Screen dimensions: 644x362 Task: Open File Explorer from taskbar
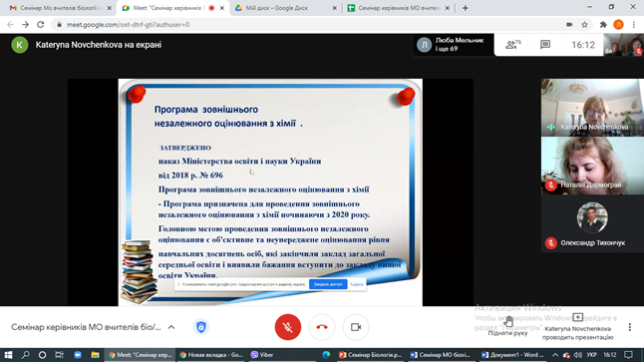[95, 355]
